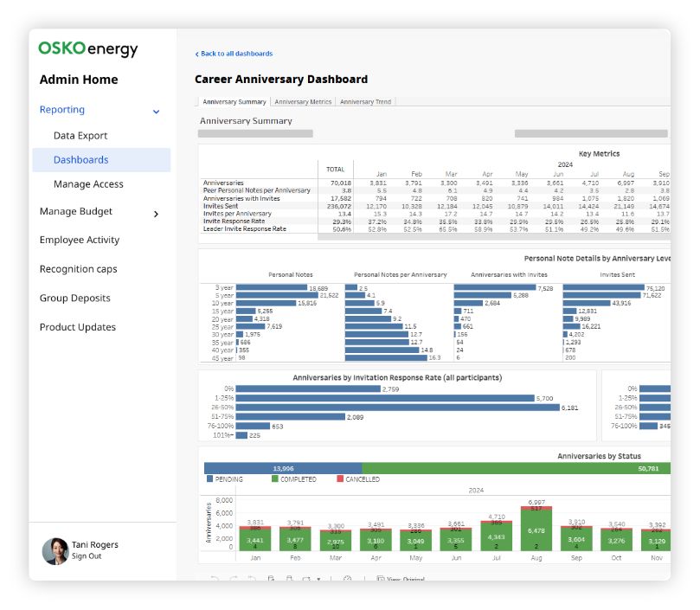Click the 2024 year header in Key Metrics
The height and width of the screenshot is (610, 700).
point(565,164)
